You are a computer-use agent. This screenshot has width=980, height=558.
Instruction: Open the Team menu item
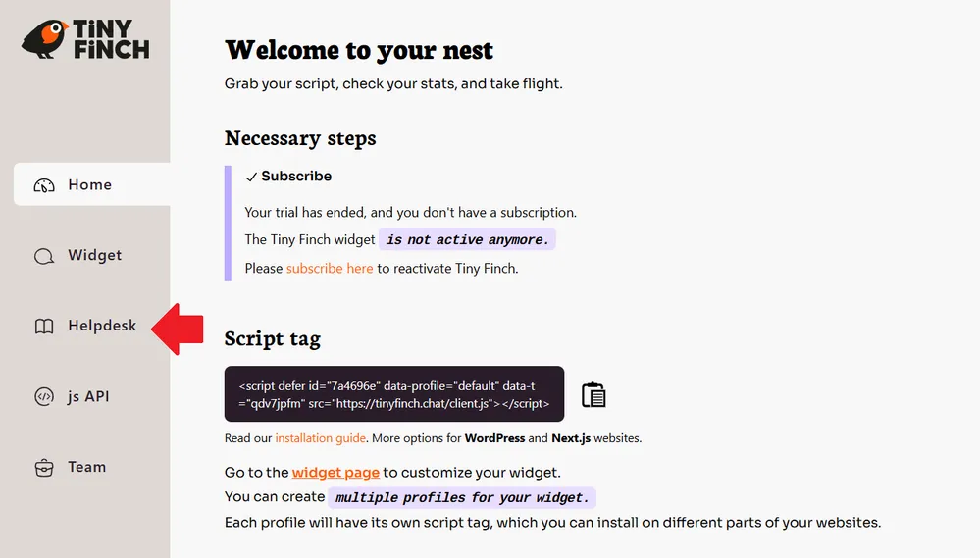click(x=86, y=468)
